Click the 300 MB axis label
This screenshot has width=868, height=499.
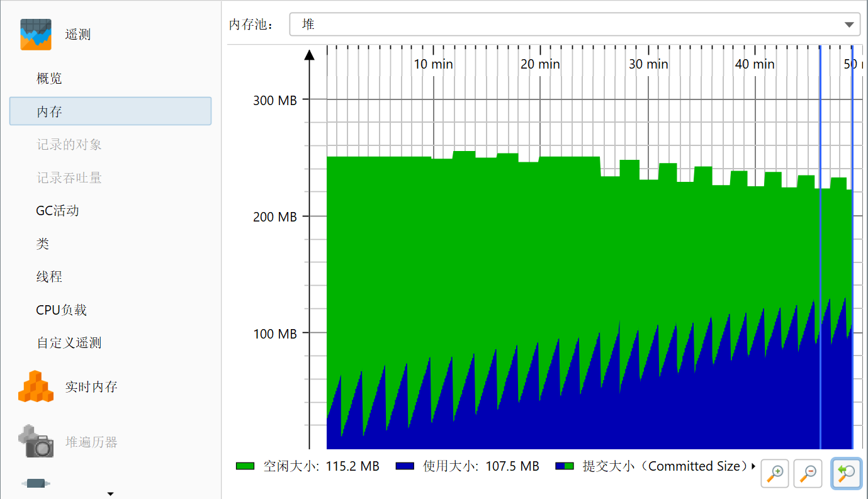(275, 100)
